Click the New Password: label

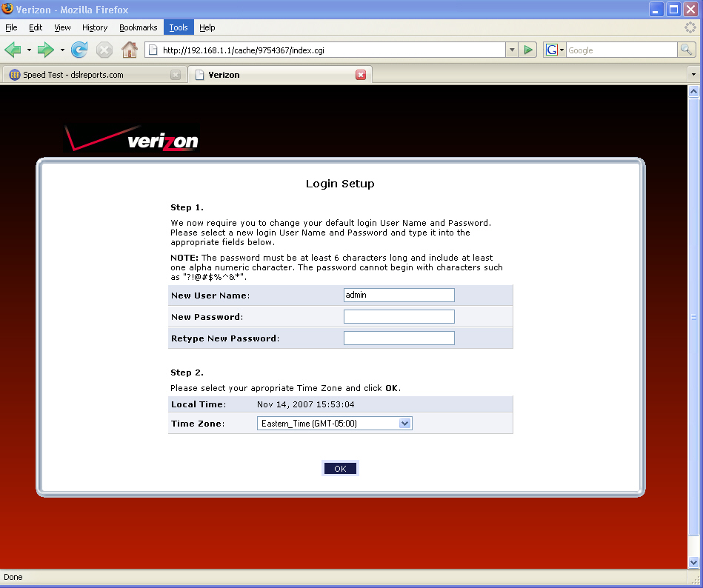click(207, 317)
